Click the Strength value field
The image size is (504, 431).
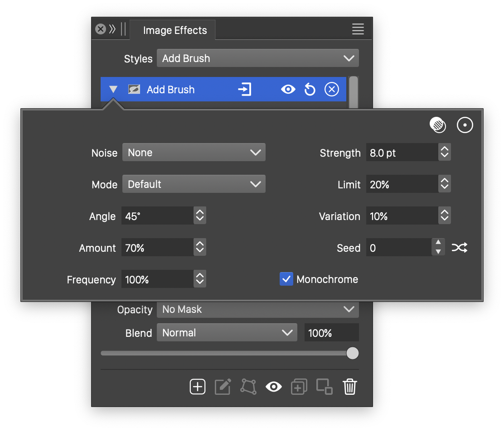[402, 153]
